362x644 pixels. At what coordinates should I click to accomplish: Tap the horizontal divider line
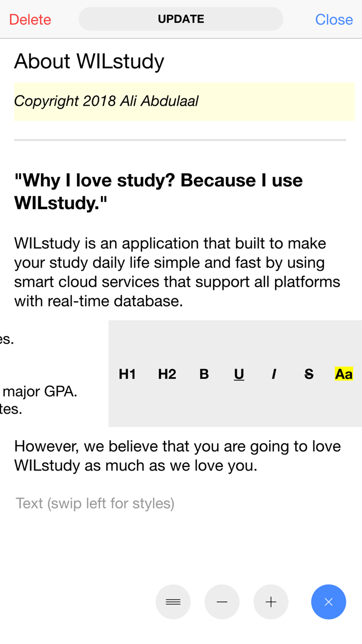(181, 139)
